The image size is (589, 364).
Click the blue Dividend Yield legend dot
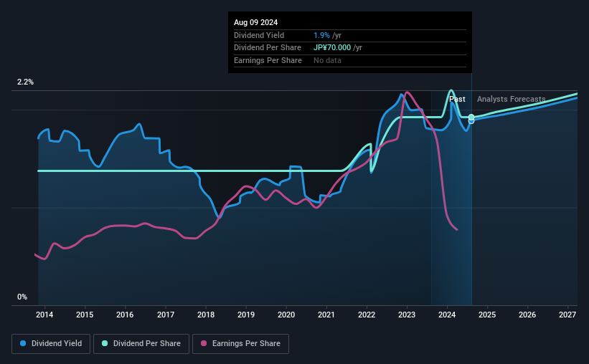(x=23, y=343)
